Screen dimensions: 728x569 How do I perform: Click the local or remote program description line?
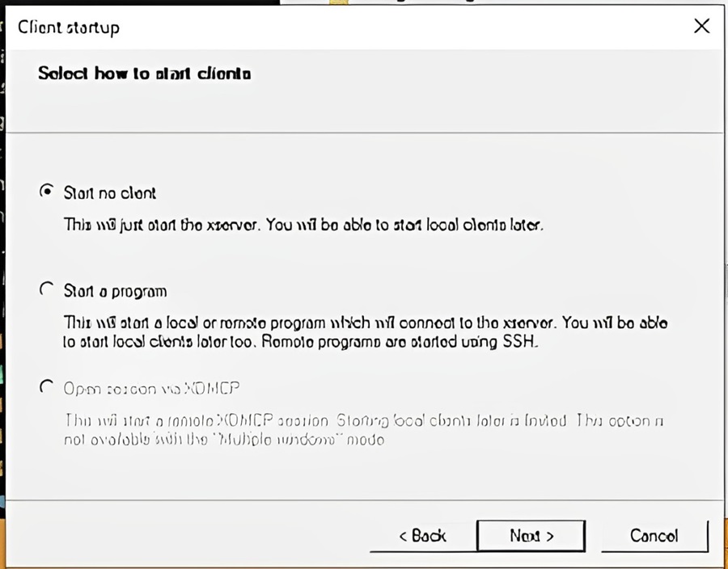pyautogui.click(x=366, y=322)
